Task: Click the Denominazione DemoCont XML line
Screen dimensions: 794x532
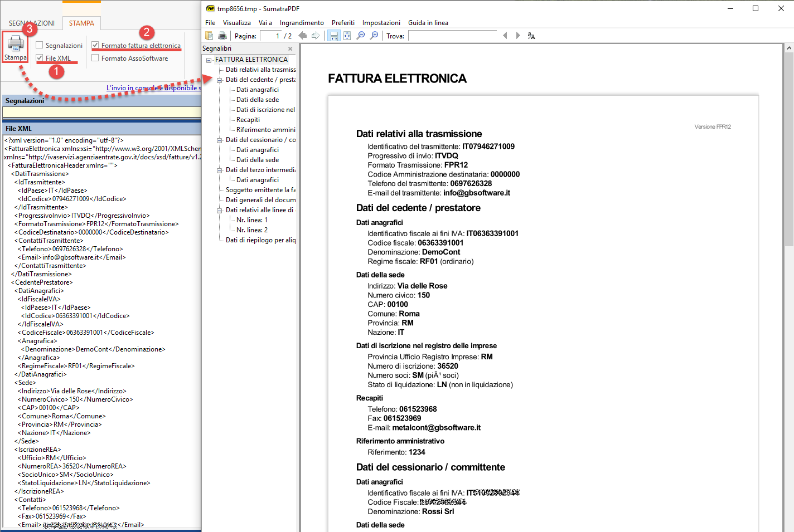Action: (x=93, y=349)
